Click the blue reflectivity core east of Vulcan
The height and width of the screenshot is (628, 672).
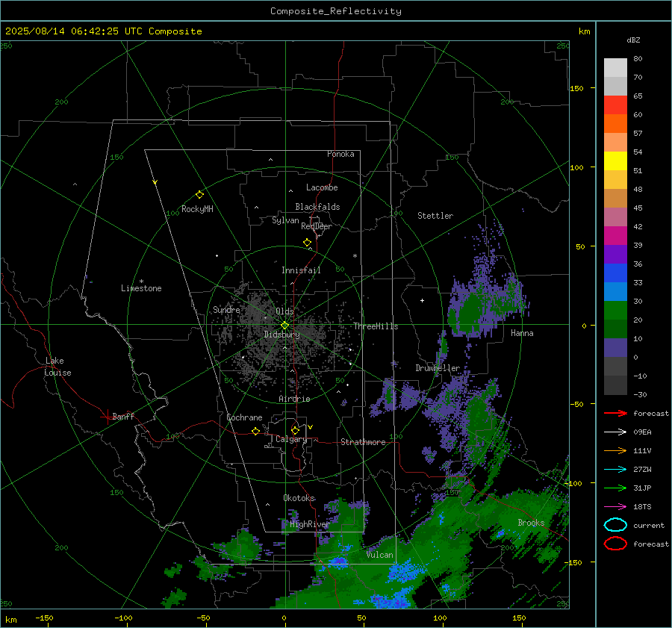click(x=403, y=572)
